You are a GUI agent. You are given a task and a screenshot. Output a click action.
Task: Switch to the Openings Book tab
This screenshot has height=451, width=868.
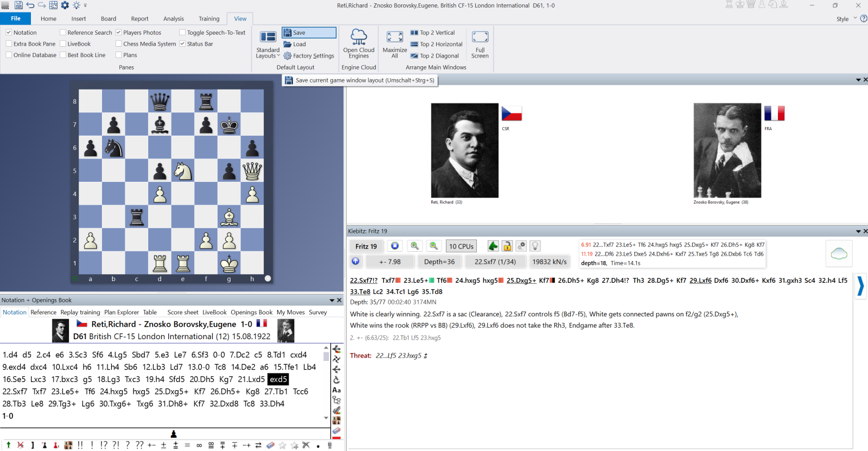[251, 312]
